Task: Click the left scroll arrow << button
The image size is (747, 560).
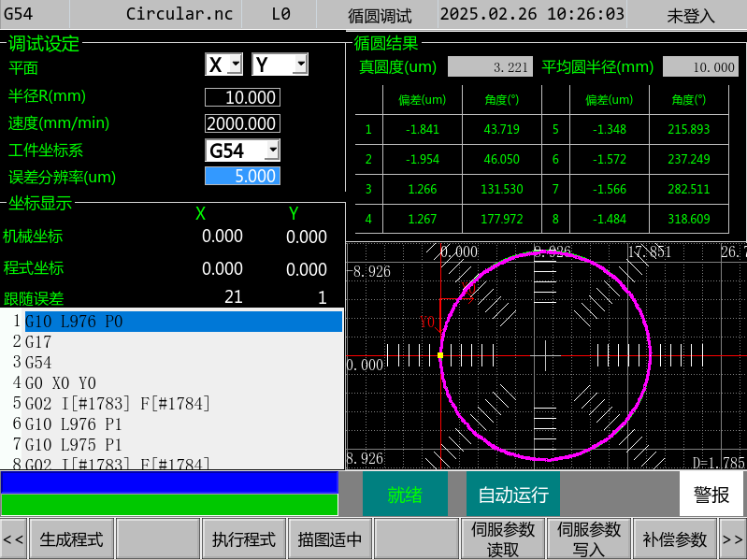Action: [x=13, y=539]
